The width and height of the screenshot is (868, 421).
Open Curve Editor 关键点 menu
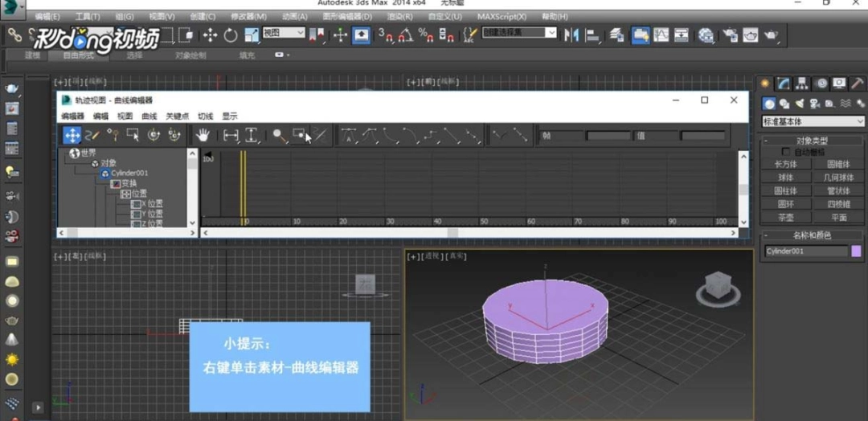(177, 116)
